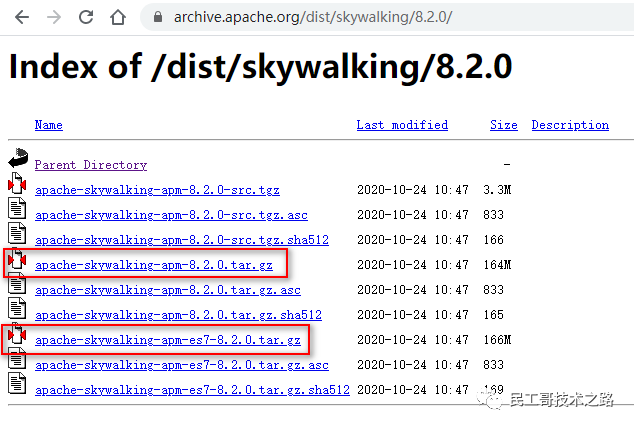634x428 pixels.
Task: Click the archive icon beside apm-8.2.0.tar.gz
Action: coord(17,259)
